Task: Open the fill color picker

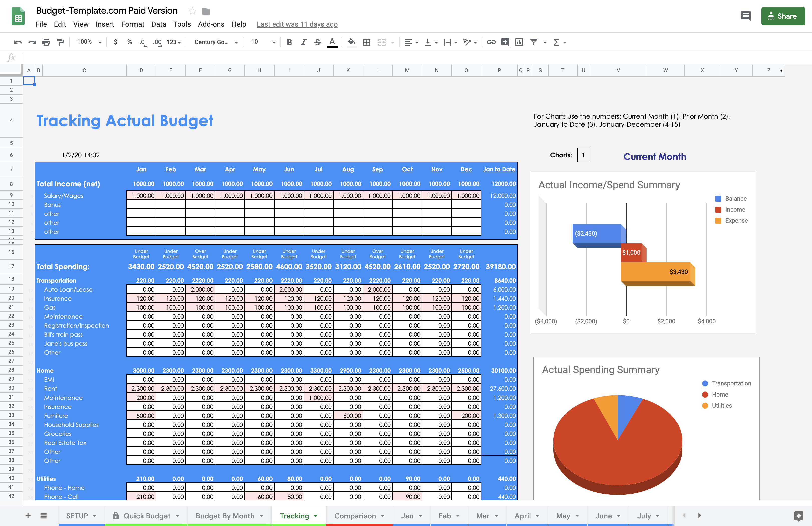Action: (352, 42)
